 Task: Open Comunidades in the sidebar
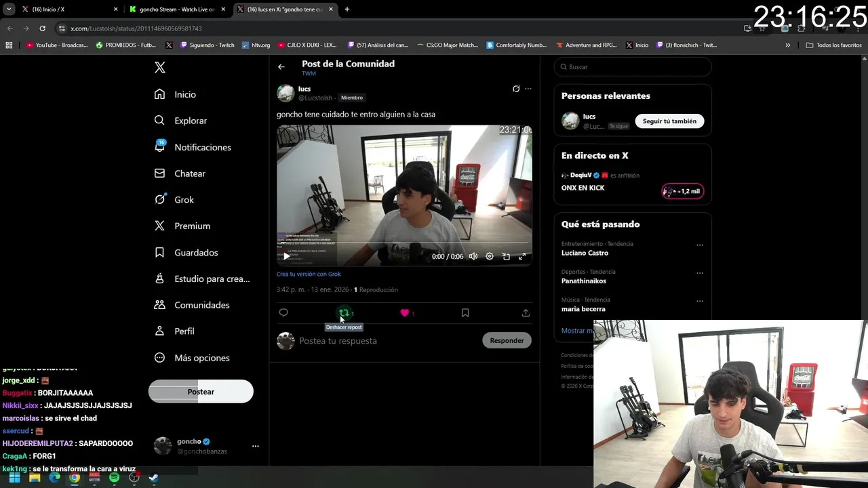click(x=192, y=305)
